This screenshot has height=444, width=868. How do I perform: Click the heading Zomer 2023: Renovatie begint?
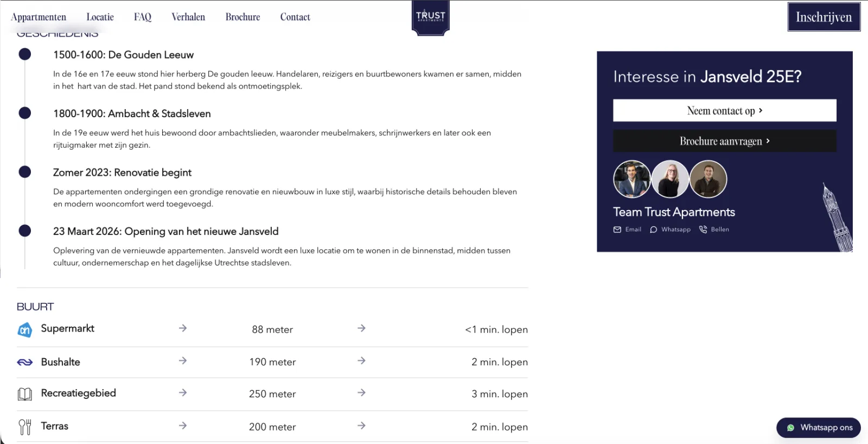(122, 173)
